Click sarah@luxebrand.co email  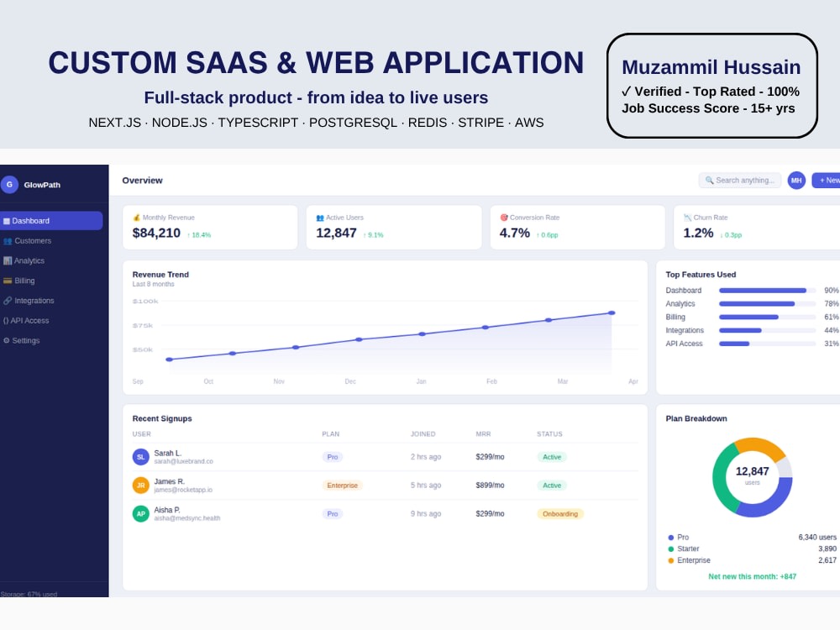click(x=184, y=461)
